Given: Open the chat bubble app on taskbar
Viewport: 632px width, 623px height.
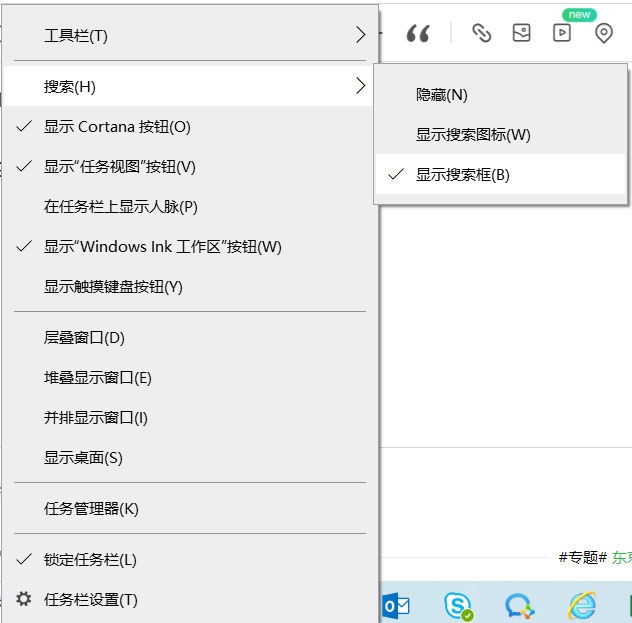Looking at the screenshot, I should pyautogui.click(x=519, y=606).
